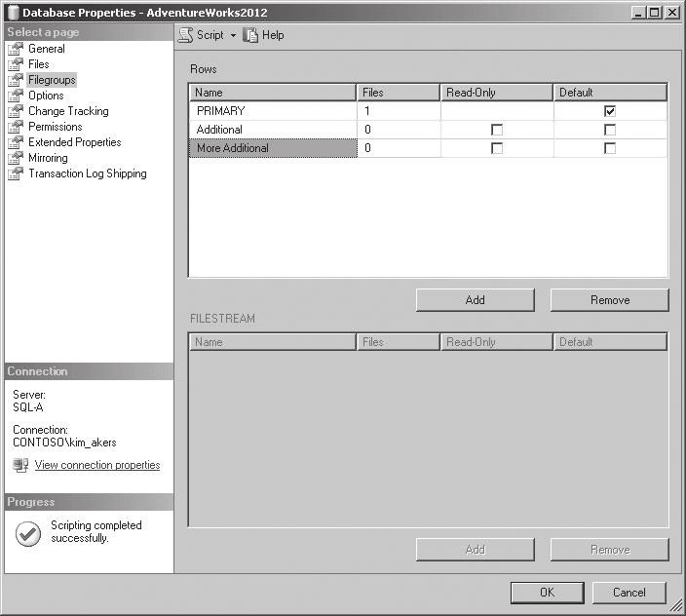Set Additional filegroup as Default
686x616 pixels.
coord(610,130)
